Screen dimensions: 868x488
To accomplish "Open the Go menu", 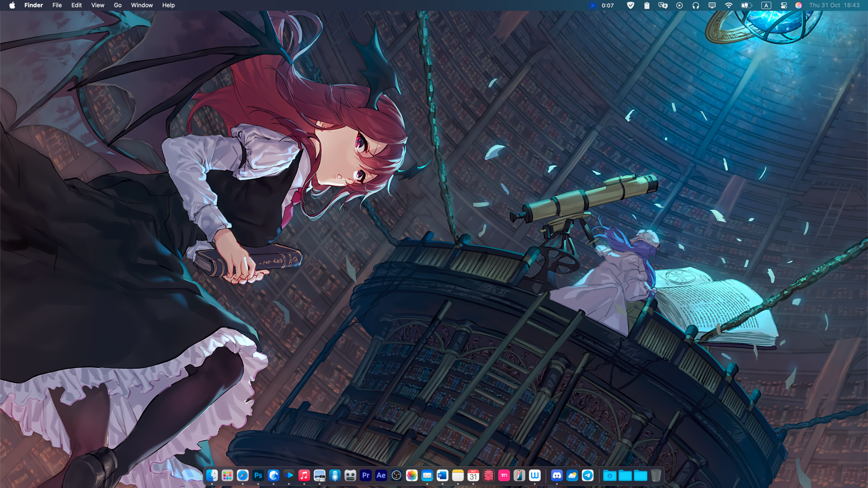I will pyautogui.click(x=118, y=5).
